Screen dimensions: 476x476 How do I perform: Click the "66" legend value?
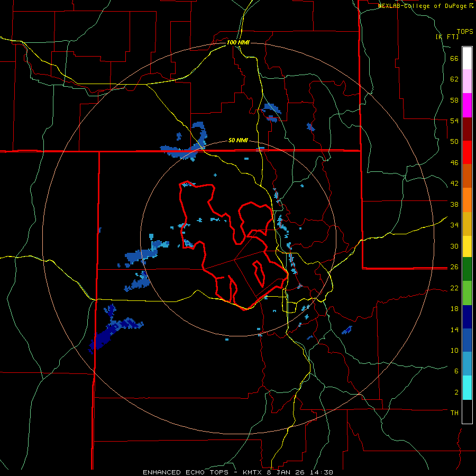(x=454, y=59)
